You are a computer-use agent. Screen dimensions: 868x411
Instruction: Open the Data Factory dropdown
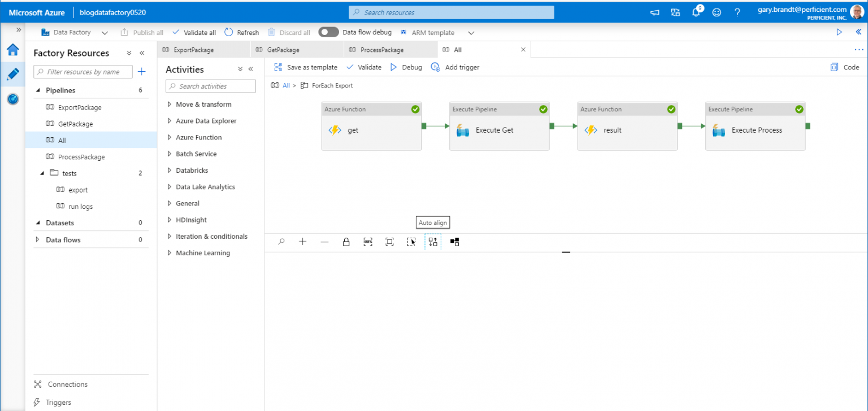[x=105, y=33]
